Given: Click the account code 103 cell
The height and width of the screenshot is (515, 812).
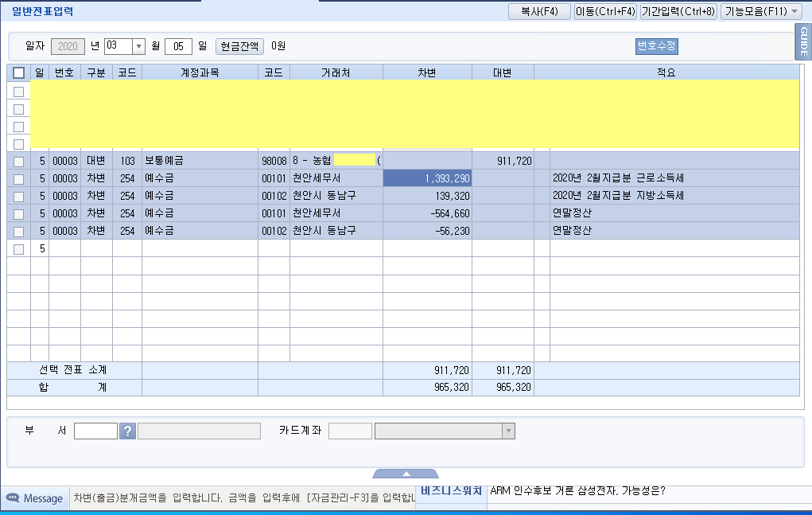Looking at the screenshot, I should point(127,161).
